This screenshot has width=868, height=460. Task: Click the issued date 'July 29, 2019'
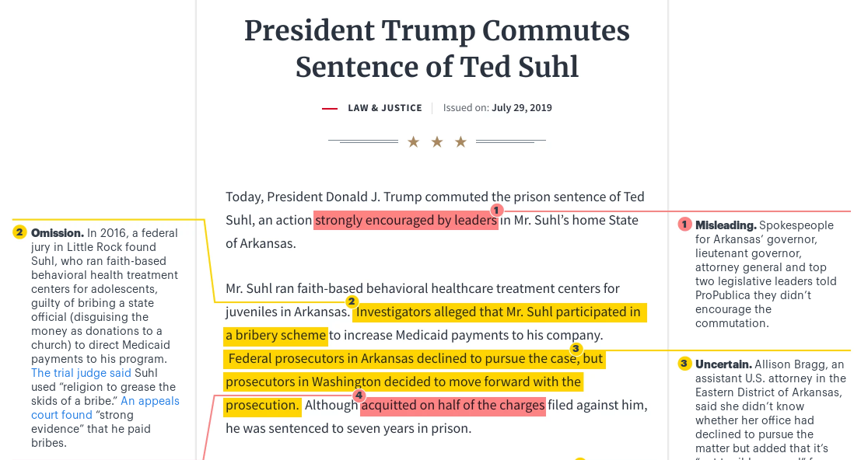click(x=521, y=108)
